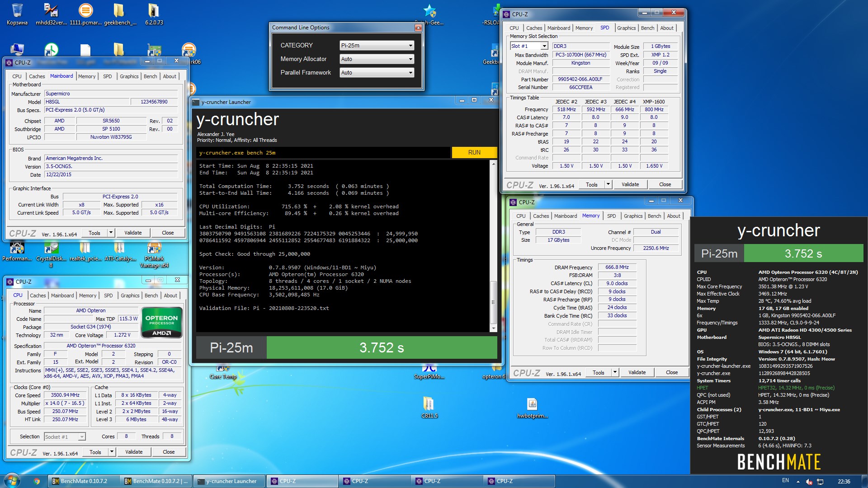Show hidden system tray icons arrow
This screenshot has width=868, height=488.
tap(798, 482)
